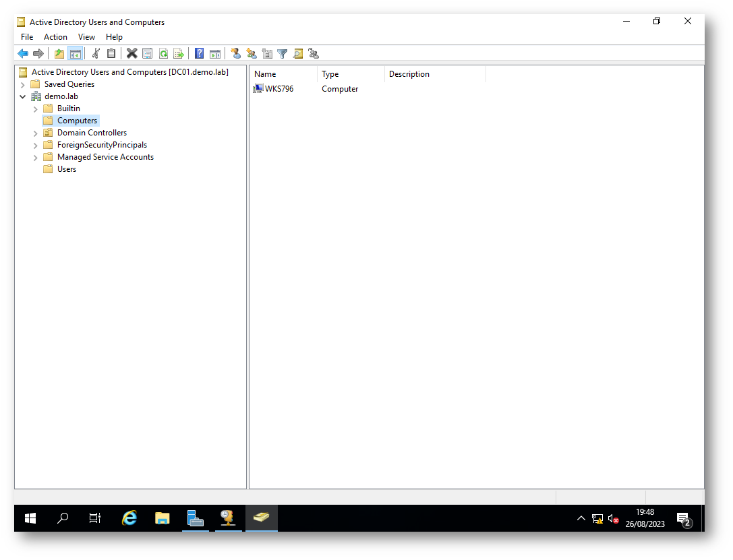Launch Internet Explorer from the taskbar

pyautogui.click(x=129, y=518)
